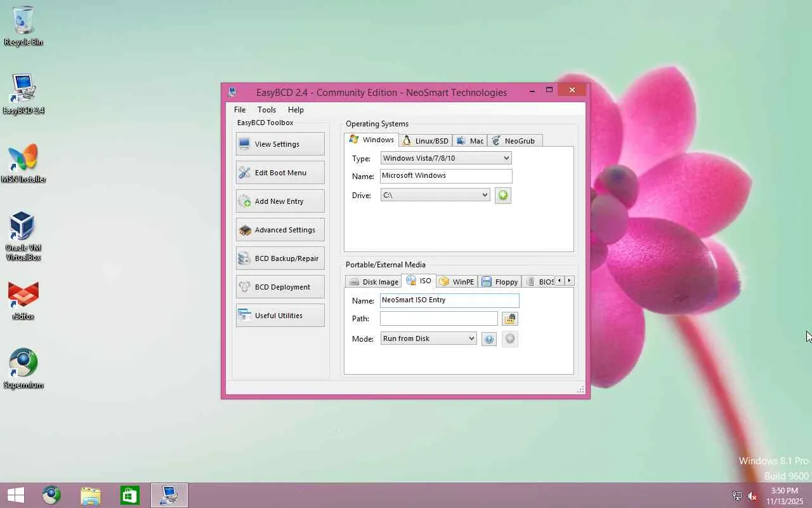Expand the Drive dropdown

tap(435, 195)
